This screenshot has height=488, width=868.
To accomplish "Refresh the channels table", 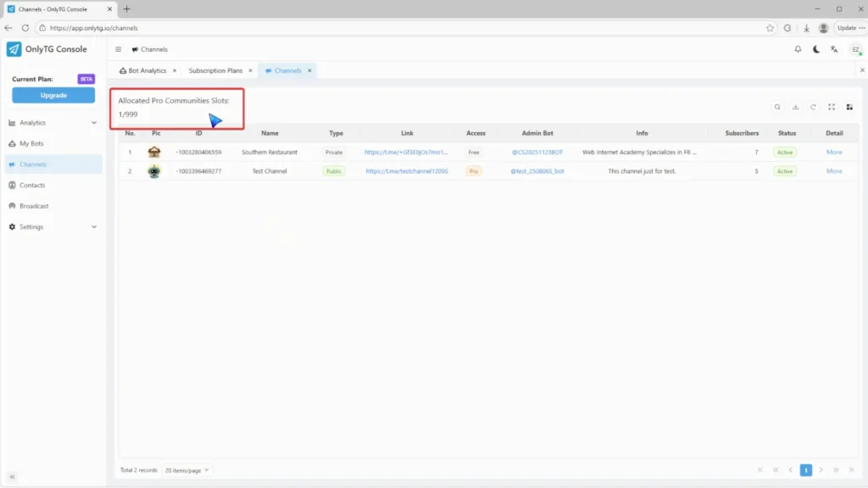I will [x=813, y=107].
